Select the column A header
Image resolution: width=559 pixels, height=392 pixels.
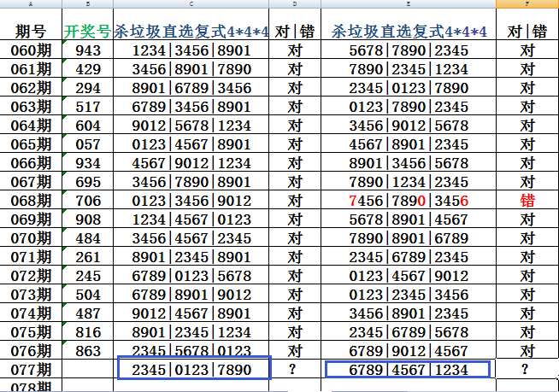tap(31, 5)
